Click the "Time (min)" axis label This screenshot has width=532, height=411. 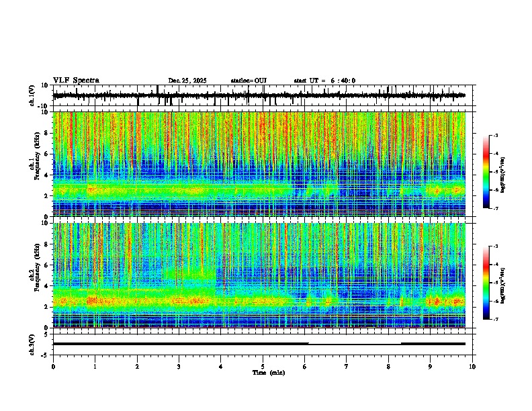(x=269, y=373)
